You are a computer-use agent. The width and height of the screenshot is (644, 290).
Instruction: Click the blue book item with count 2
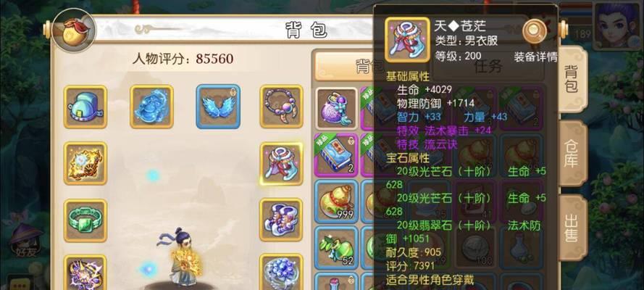[336, 155]
